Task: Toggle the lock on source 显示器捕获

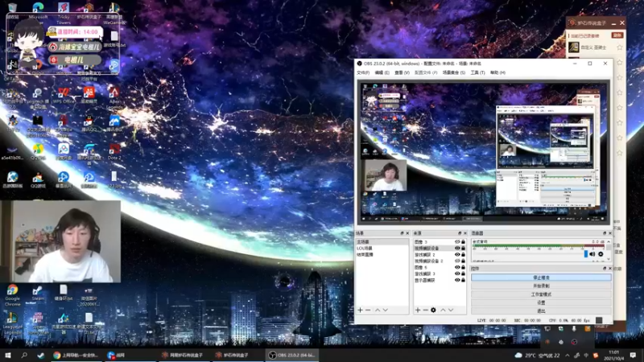Action: [x=464, y=280]
